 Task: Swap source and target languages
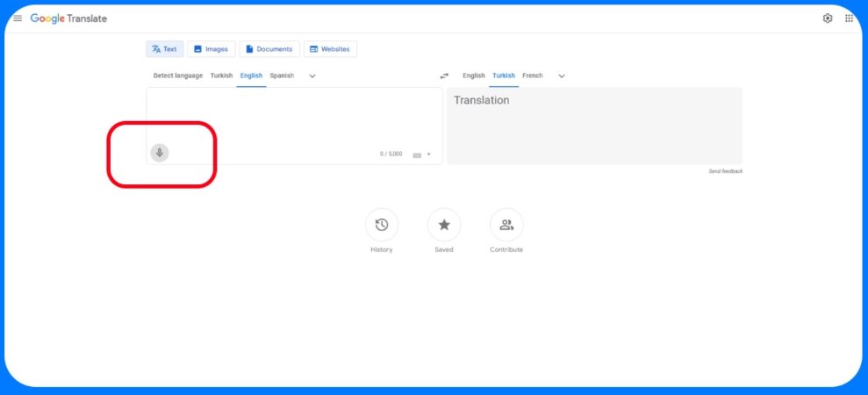pos(444,75)
